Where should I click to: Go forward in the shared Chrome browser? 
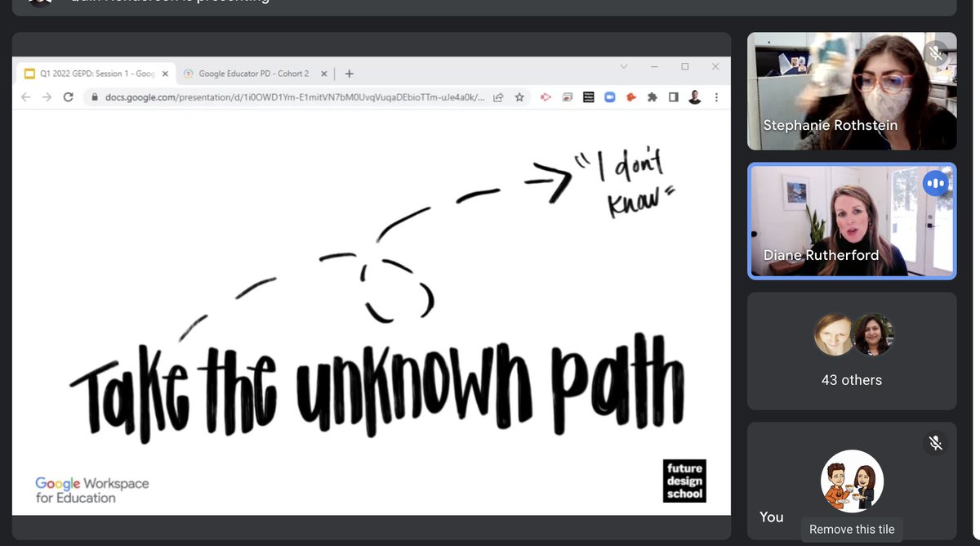47,96
